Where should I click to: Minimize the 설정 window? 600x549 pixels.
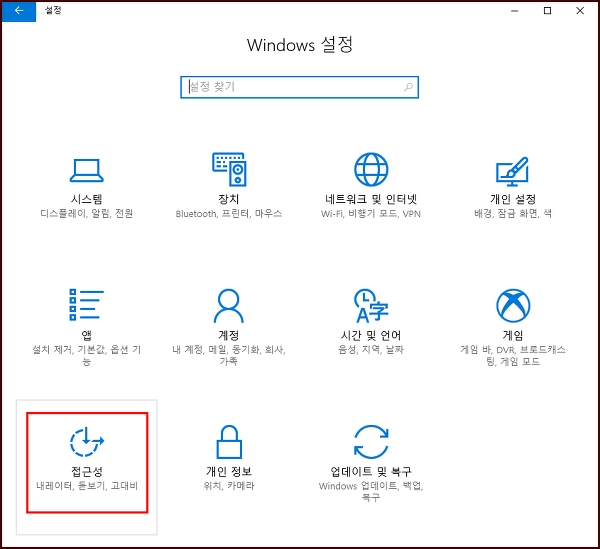click(515, 11)
